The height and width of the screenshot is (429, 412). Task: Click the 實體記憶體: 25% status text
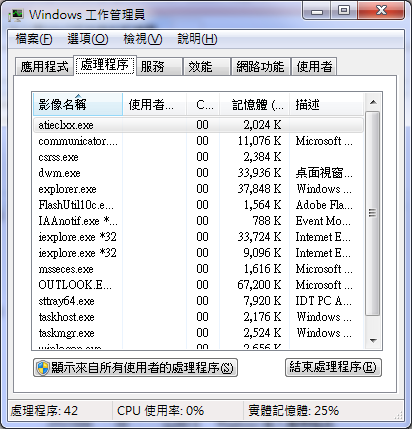293,411
